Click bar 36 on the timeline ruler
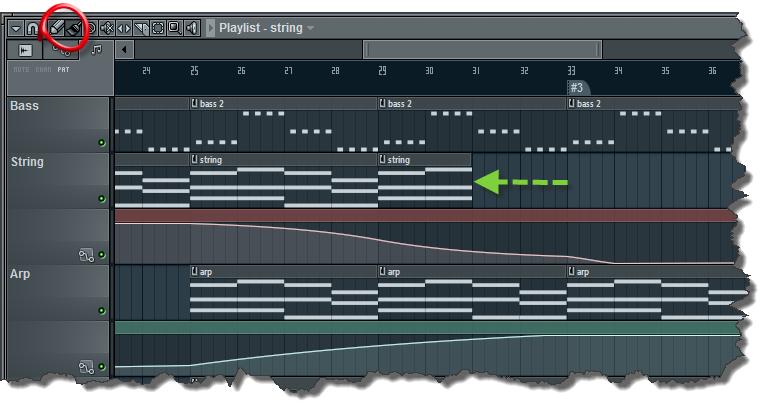This screenshot has height=411, width=772. [x=712, y=71]
